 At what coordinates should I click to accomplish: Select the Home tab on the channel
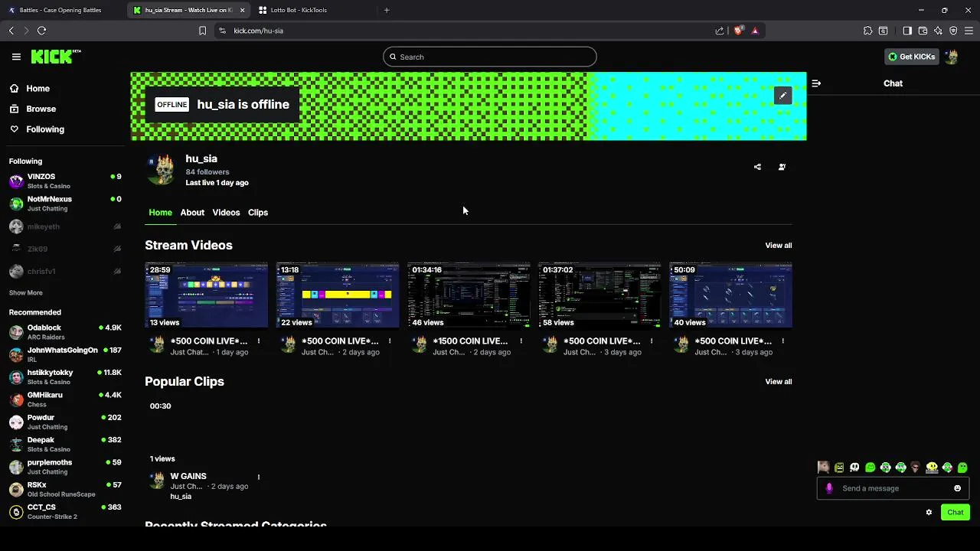tap(160, 213)
